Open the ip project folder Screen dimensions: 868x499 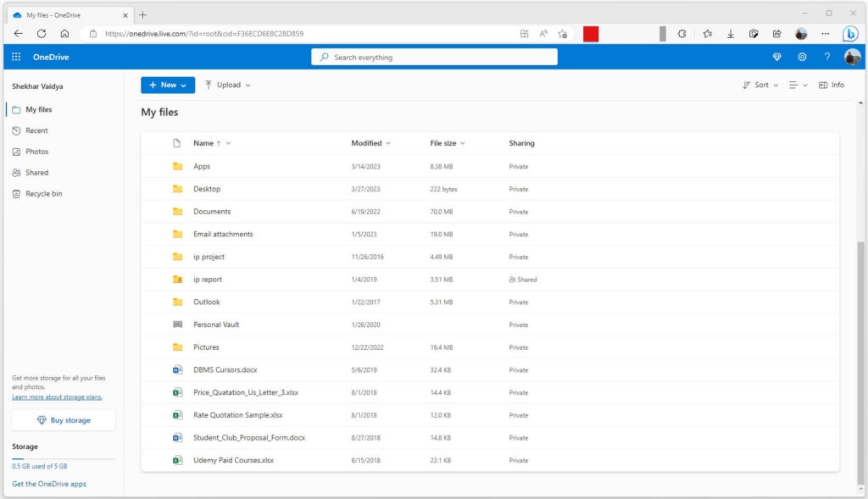point(209,257)
